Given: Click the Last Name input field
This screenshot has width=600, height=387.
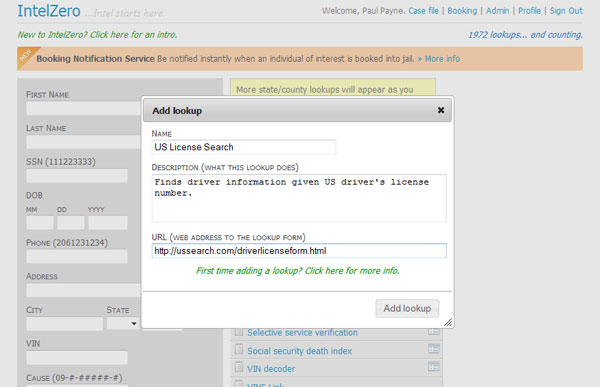Looking at the screenshot, I should 83,142.
